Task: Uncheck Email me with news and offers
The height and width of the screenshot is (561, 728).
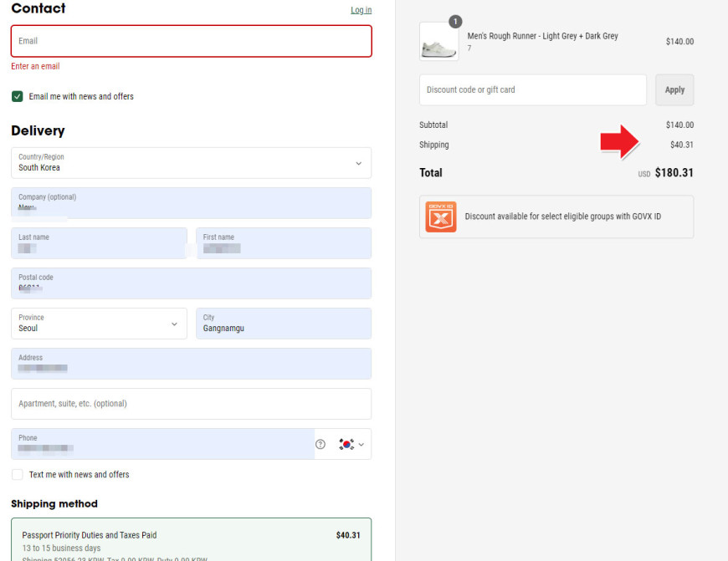Action: [x=18, y=96]
